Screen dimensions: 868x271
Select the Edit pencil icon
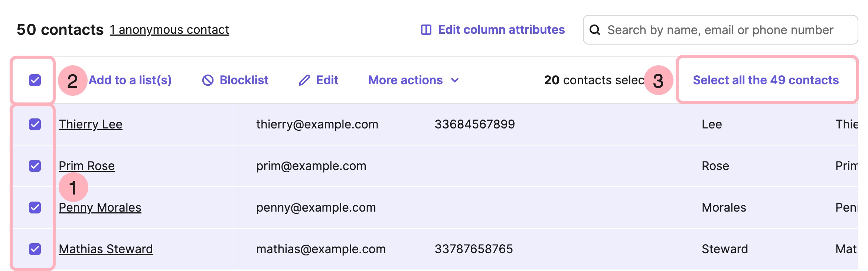[304, 79]
